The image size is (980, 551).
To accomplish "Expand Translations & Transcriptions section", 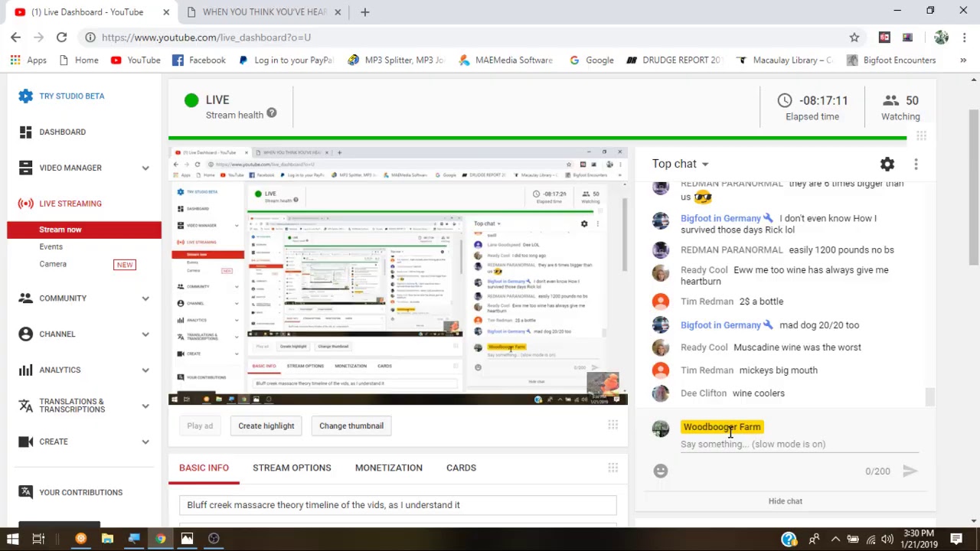I will point(145,406).
